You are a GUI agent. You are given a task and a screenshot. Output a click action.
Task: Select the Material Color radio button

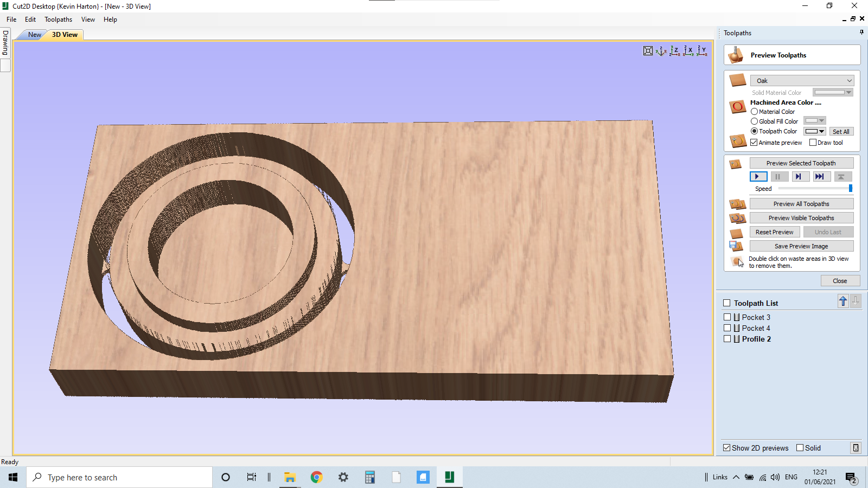point(754,111)
